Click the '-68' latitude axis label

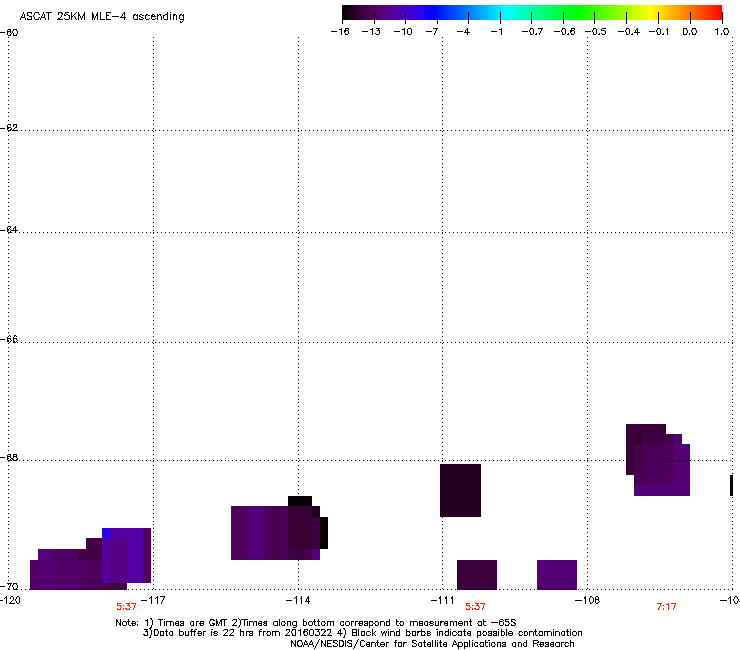click(9, 457)
